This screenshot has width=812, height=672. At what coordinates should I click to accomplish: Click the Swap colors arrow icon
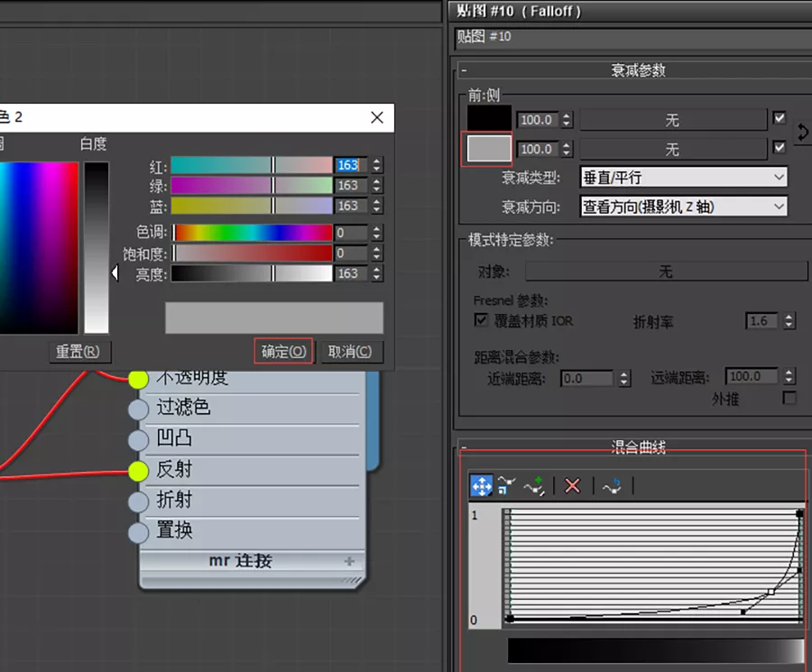click(x=802, y=133)
